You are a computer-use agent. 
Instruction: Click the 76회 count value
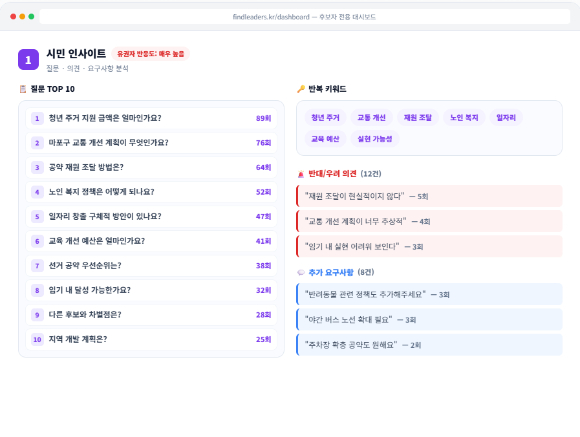pyautogui.click(x=263, y=143)
